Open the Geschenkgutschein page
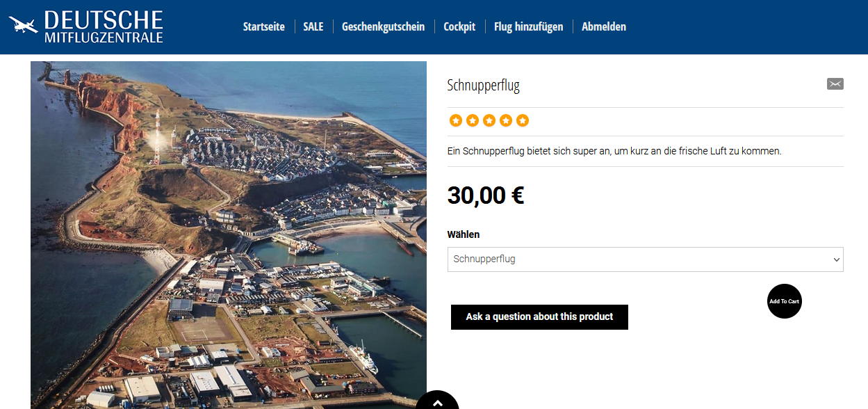Viewport: 868px width, 409px height. 383,26
